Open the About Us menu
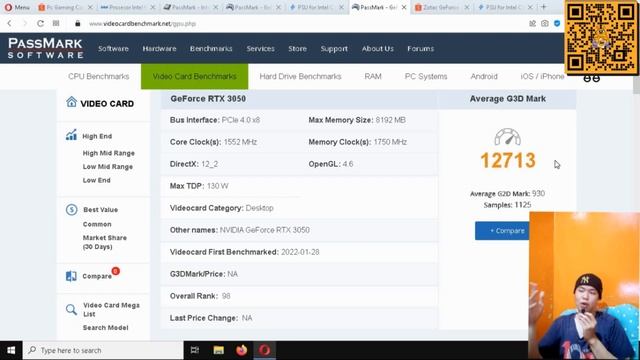Image resolution: width=640 pixels, height=360 pixels. coord(378,49)
